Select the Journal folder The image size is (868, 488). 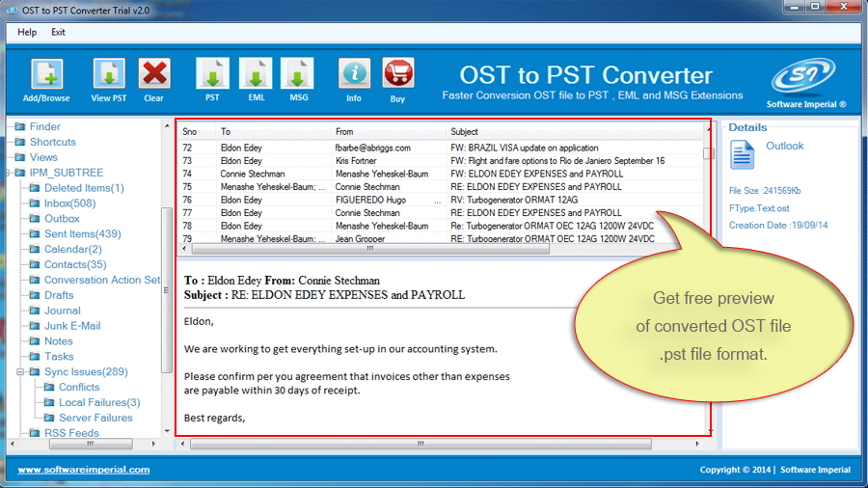(63, 311)
